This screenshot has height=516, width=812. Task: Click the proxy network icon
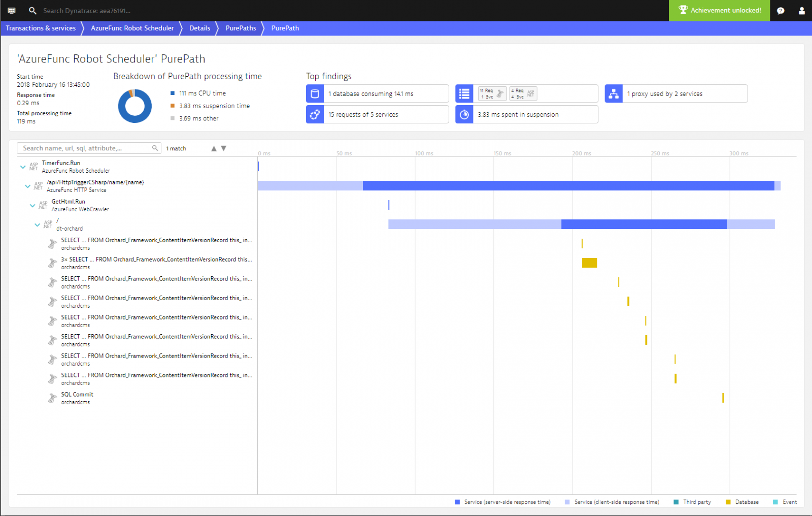(x=614, y=94)
